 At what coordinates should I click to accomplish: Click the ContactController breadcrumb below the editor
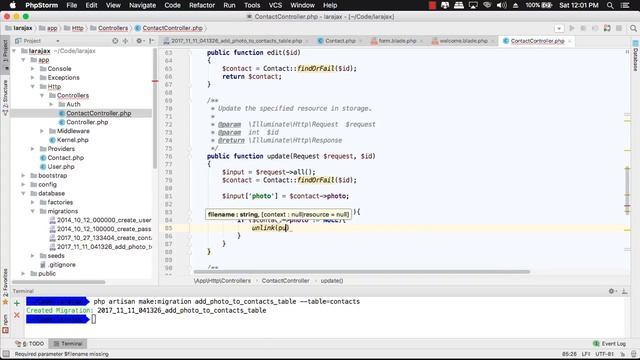285,281
